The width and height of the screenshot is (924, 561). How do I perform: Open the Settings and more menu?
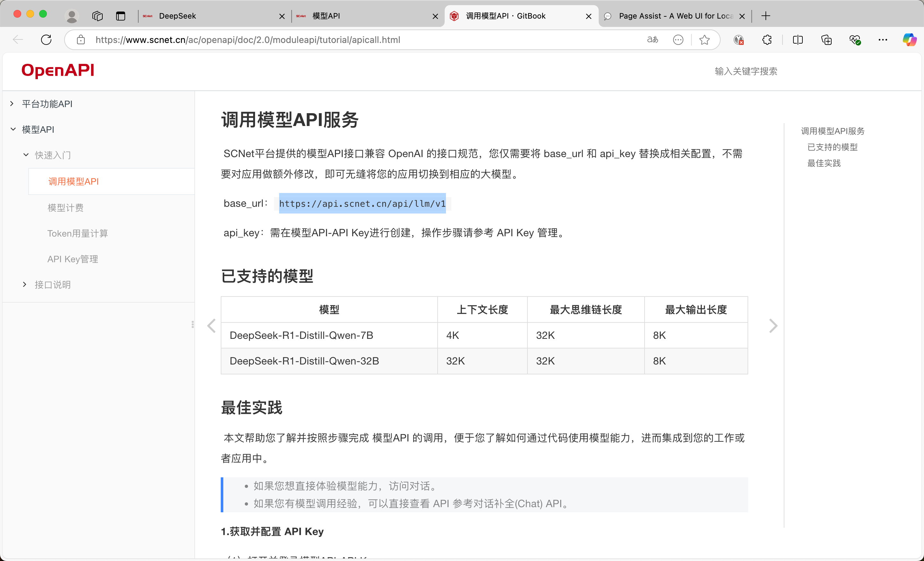tap(883, 40)
